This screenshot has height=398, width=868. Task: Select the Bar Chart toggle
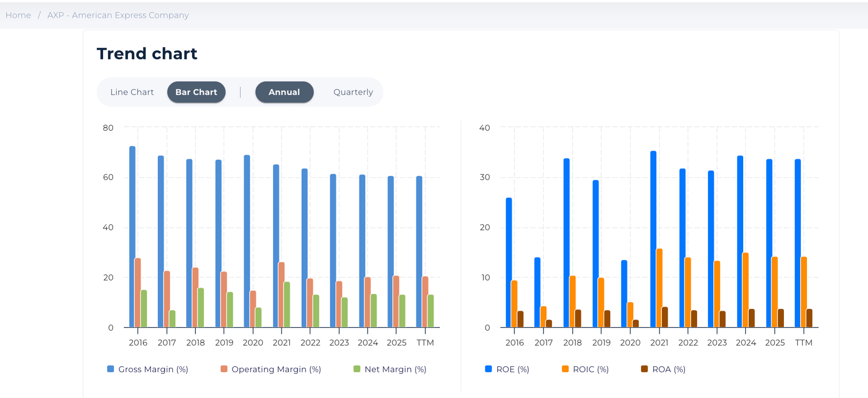point(196,92)
